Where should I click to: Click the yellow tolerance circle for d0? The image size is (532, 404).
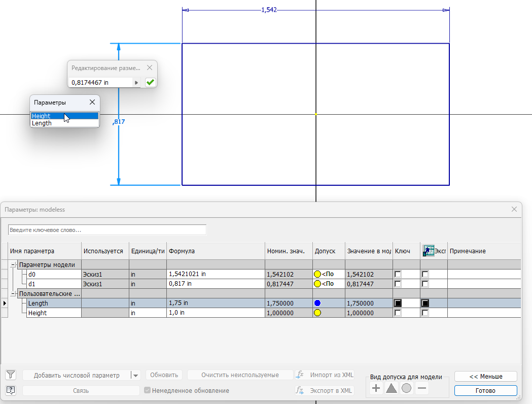coord(317,274)
